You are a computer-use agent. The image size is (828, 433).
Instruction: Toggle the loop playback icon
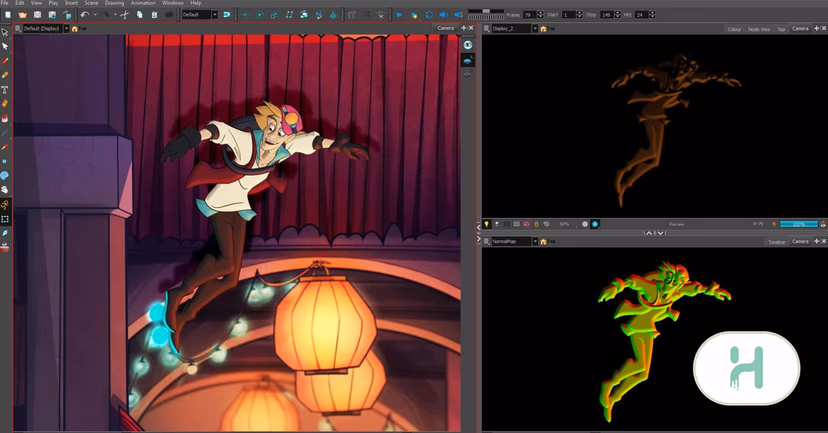pyautogui.click(x=429, y=15)
